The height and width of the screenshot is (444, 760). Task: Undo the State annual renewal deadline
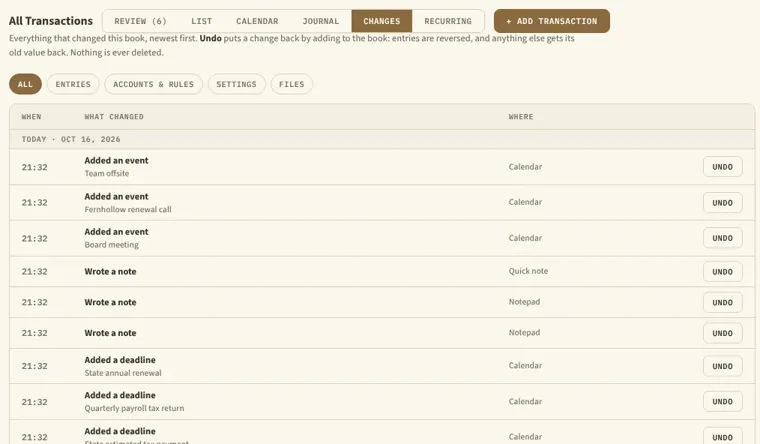click(x=722, y=366)
